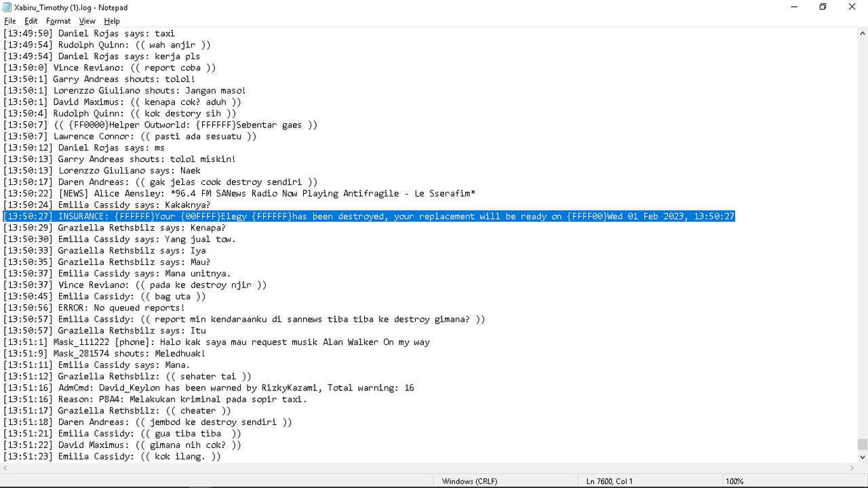Click the Mask_111222 phone request line
Viewport: 868px width, 488px height.
pos(216,342)
